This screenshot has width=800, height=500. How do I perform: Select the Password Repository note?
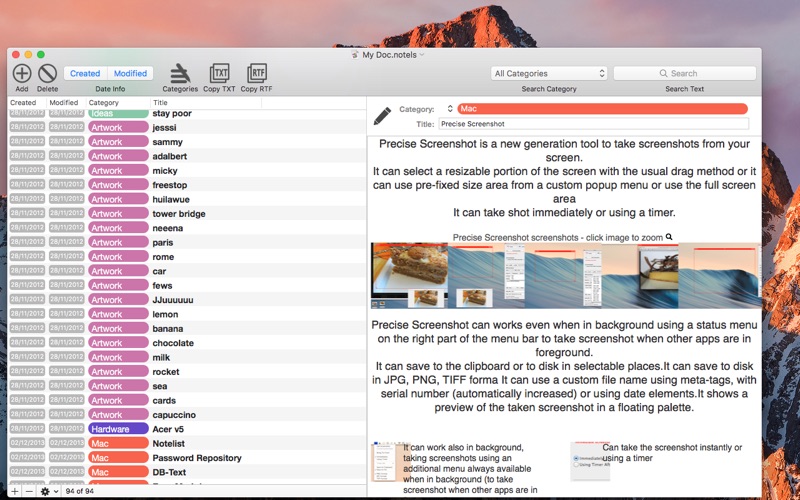pyautogui.click(x=197, y=458)
